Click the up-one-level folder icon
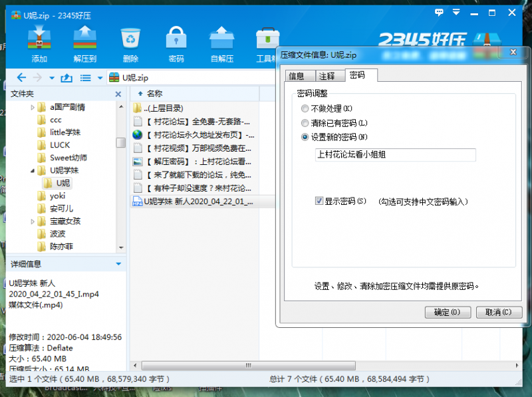This screenshot has width=532, height=397. pos(66,78)
